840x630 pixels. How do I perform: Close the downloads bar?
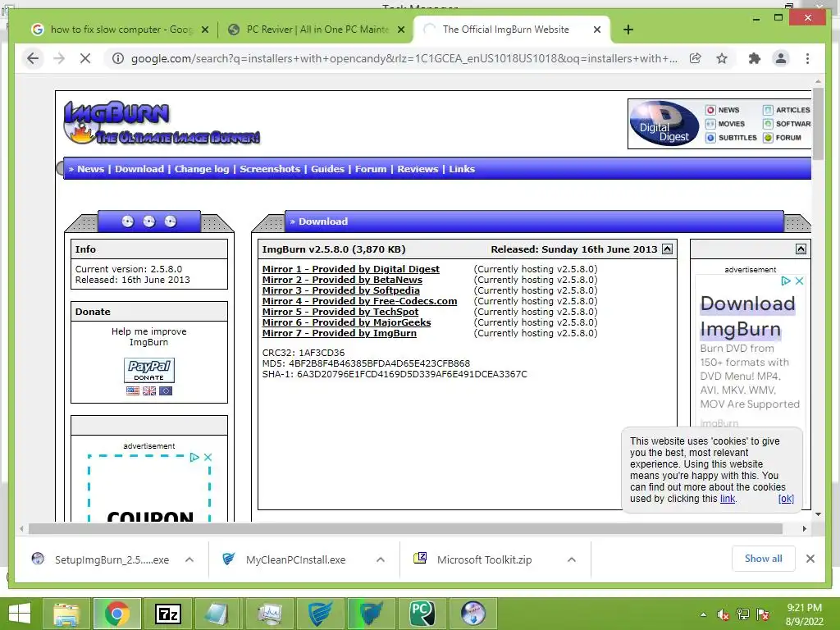pos(810,559)
